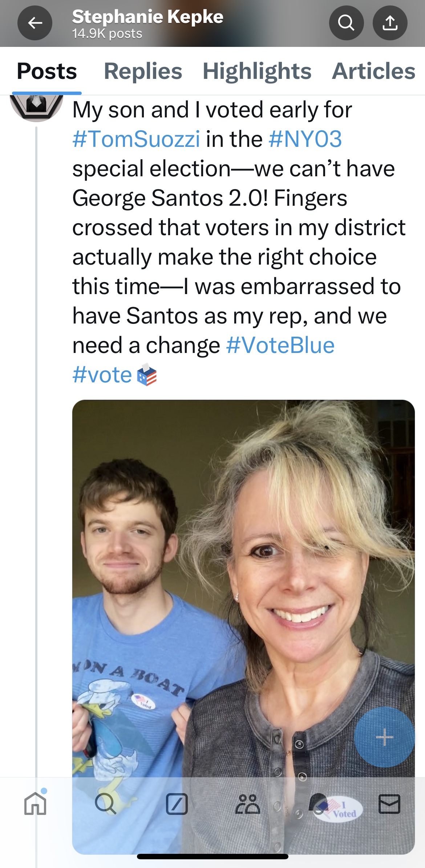Click the #vote hashtag
Screen dimensions: 425x868
[102, 375]
